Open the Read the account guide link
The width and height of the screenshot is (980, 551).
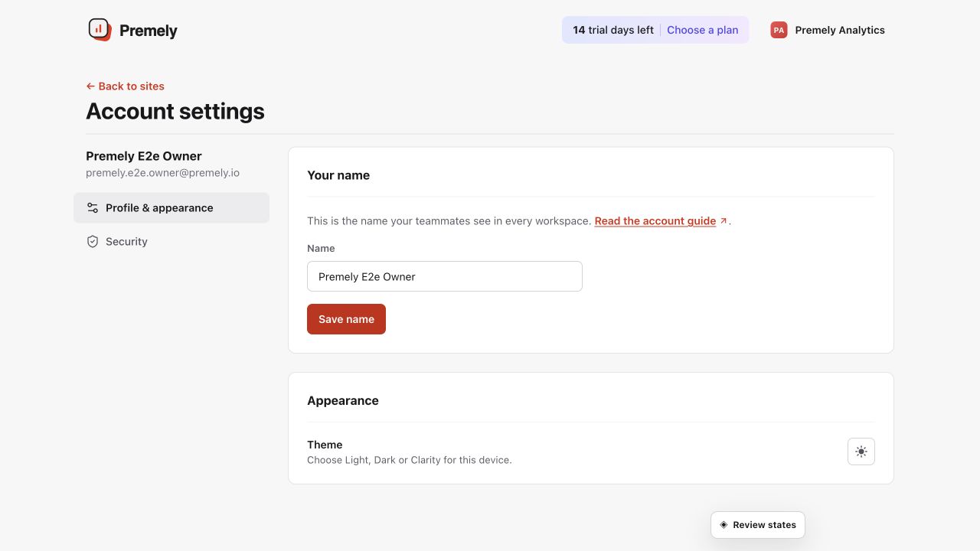click(x=661, y=221)
